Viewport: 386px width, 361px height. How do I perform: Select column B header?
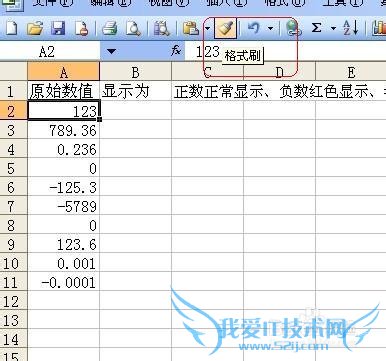coord(135,71)
